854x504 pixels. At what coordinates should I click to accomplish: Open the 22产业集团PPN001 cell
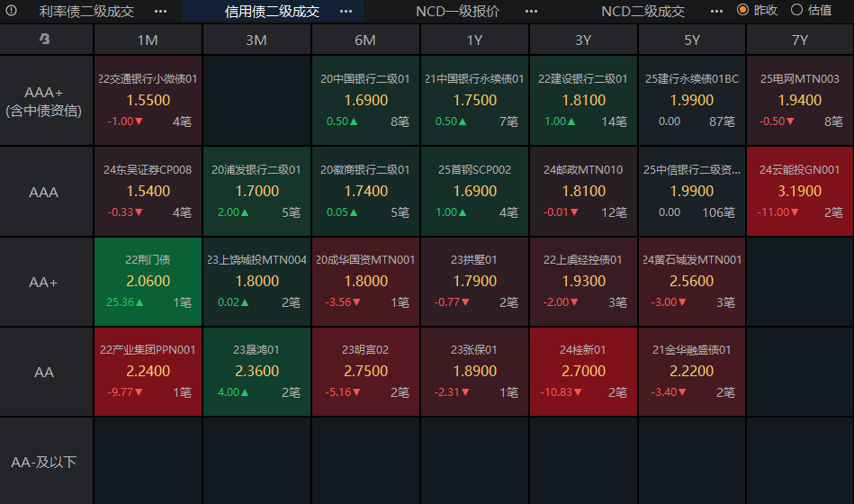[148, 372]
